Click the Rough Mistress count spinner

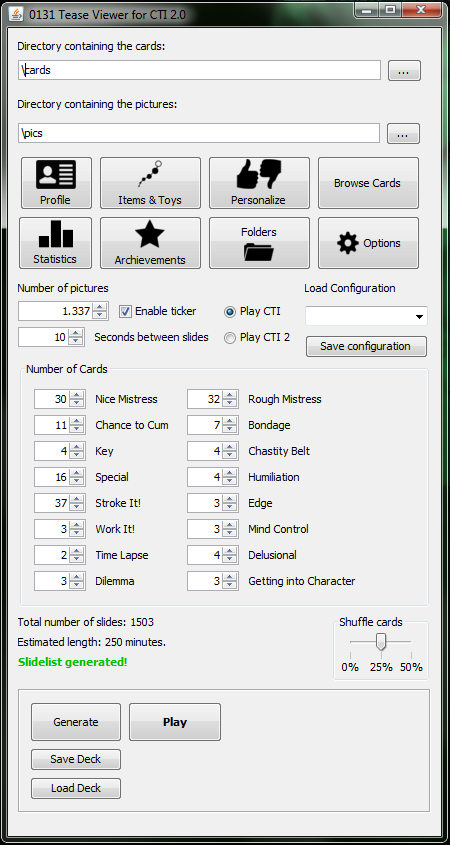pyautogui.click(x=213, y=399)
